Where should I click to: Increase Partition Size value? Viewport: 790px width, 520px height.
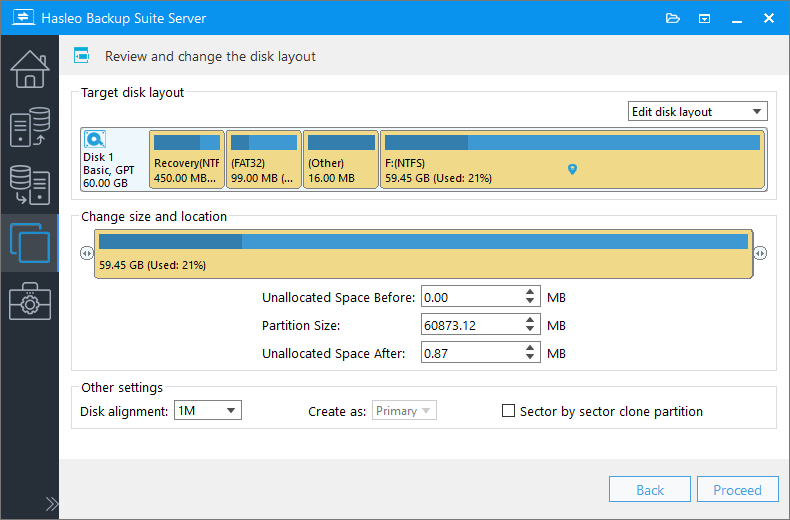pos(530,320)
